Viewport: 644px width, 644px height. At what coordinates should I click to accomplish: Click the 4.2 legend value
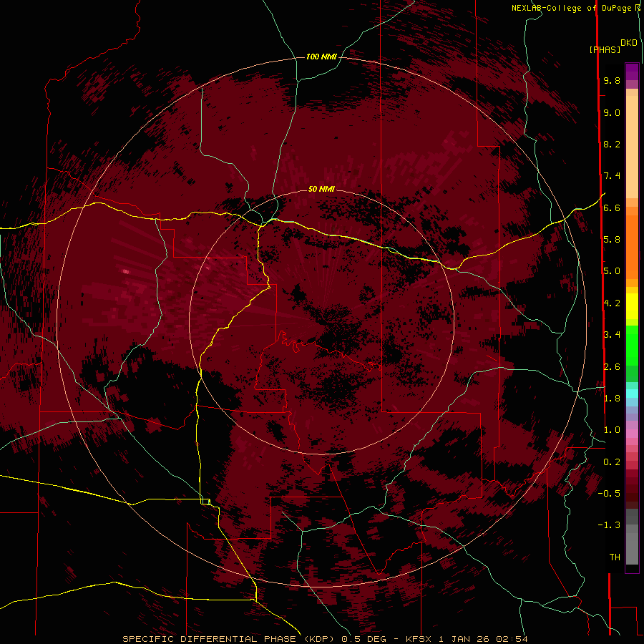click(x=612, y=303)
